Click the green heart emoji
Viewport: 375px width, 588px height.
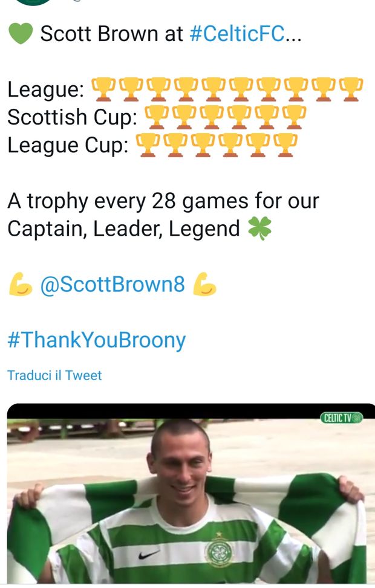21,34
